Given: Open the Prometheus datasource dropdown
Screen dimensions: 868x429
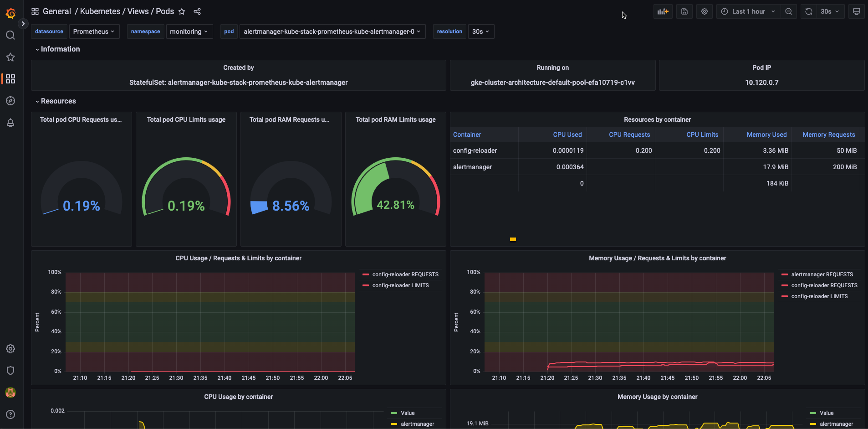Looking at the screenshot, I should point(94,31).
